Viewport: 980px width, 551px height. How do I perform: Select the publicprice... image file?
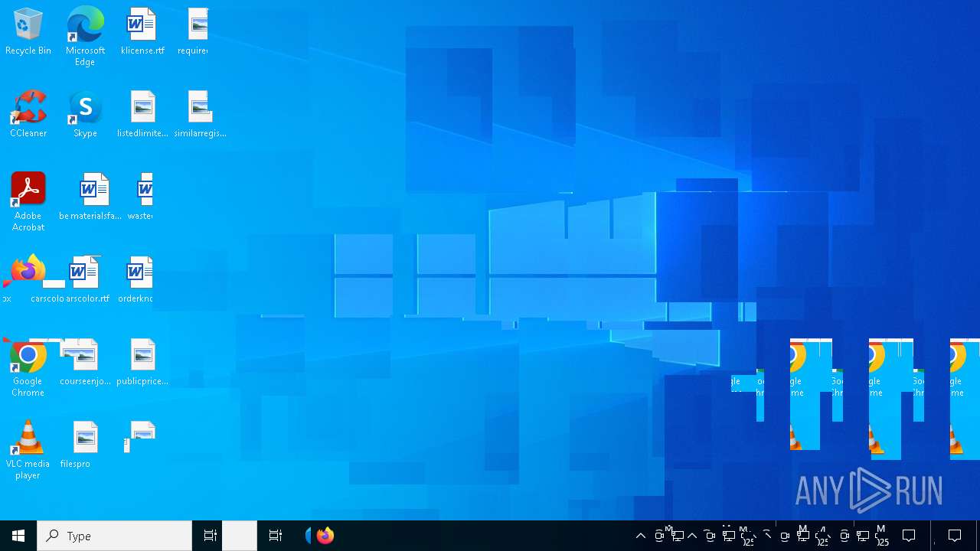142,363
